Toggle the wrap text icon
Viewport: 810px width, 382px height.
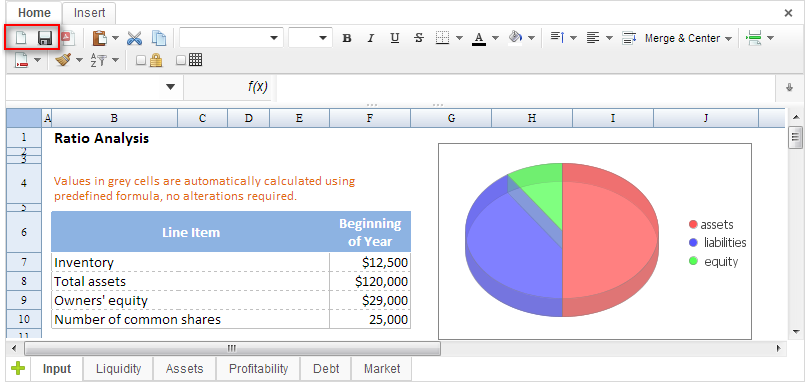click(629, 38)
